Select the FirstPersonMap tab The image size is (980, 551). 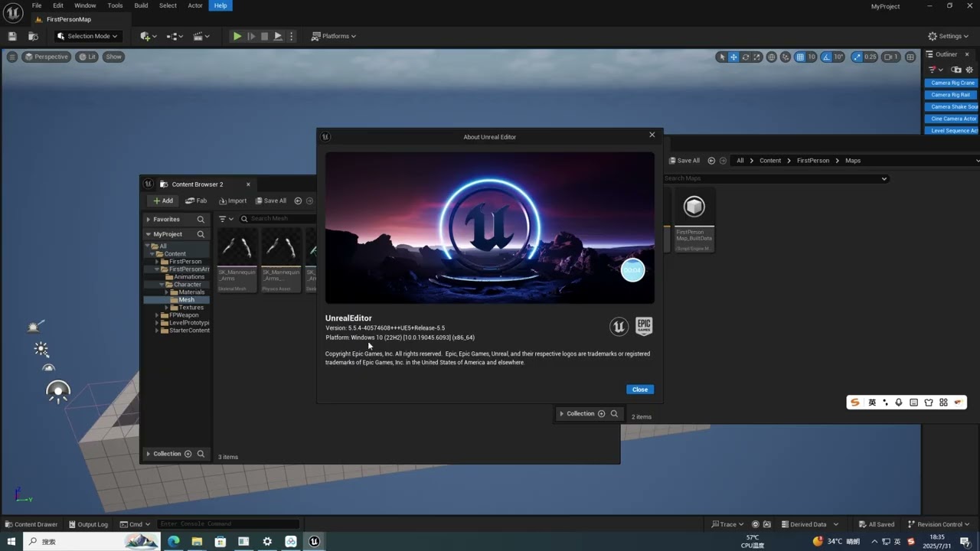click(69, 19)
